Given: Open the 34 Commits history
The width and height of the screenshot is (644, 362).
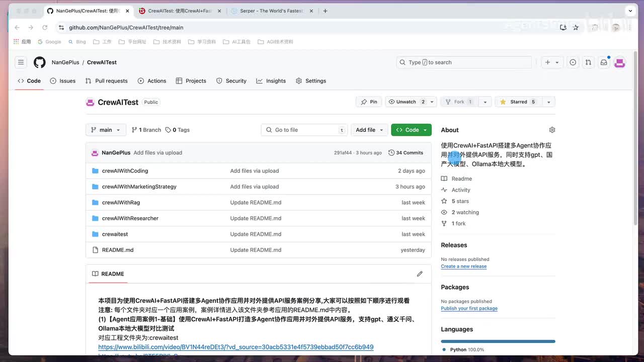Looking at the screenshot, I should (406, 153).
